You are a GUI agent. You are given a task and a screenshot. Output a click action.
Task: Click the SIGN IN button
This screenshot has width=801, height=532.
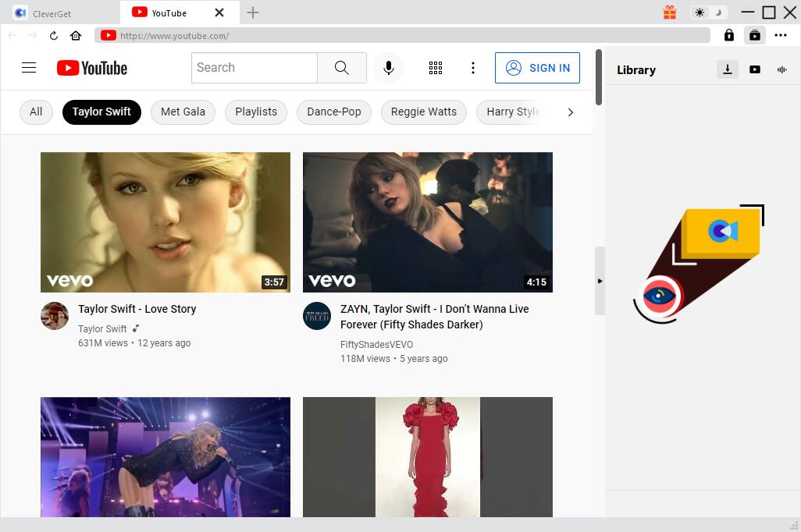coord(537,68)
